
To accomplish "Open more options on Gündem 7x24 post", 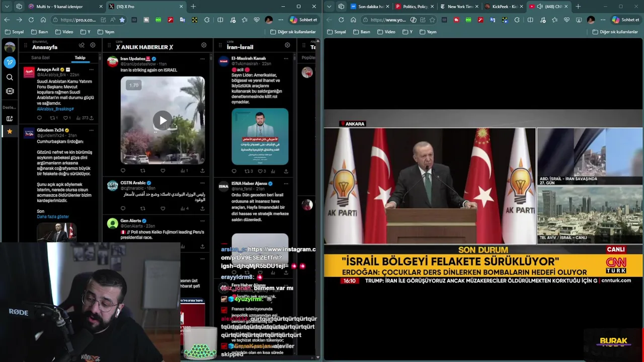I will [91, 130].
